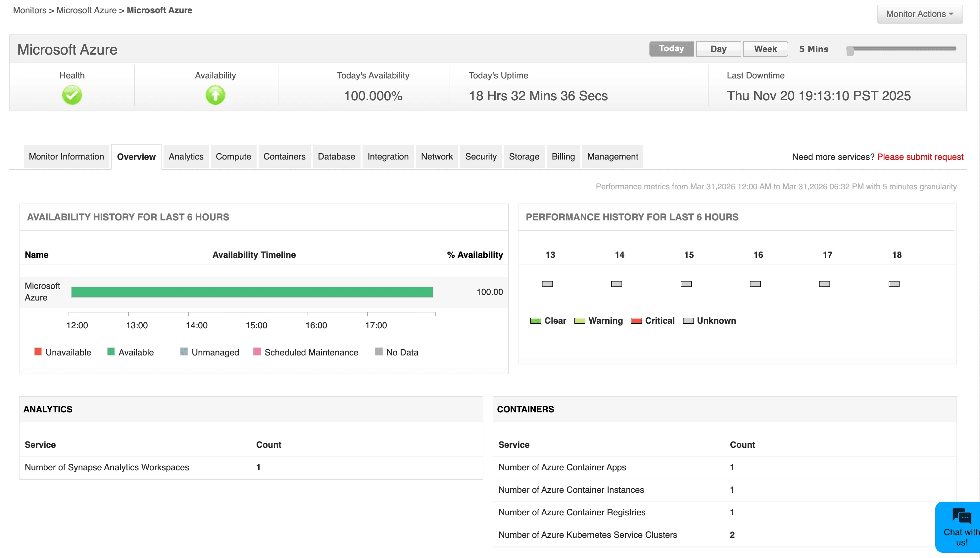Click the Availability up-arrow icon
Screen dimensions: 980x558
click(216, 95)
